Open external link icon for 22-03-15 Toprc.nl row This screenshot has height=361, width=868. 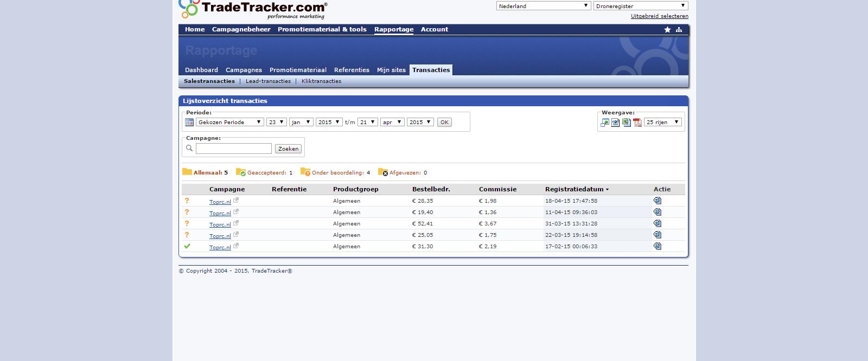tap(236, 234)
